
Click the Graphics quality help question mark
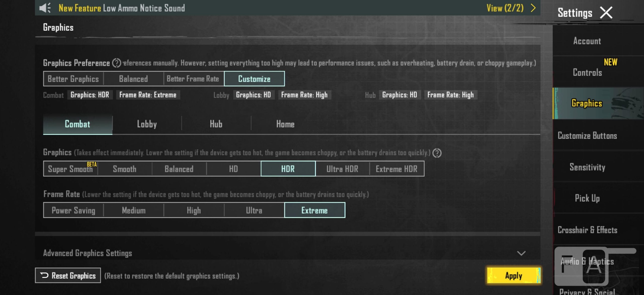[437, 153]
